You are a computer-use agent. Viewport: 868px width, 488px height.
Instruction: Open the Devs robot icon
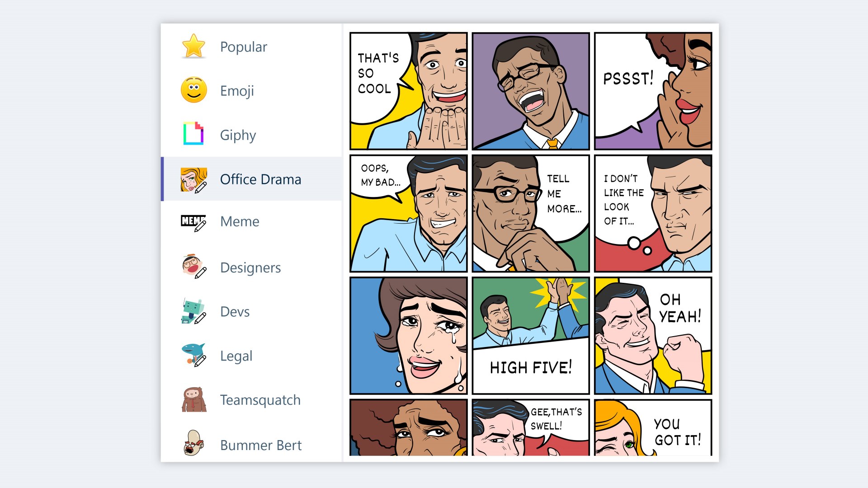click(193, 311)
